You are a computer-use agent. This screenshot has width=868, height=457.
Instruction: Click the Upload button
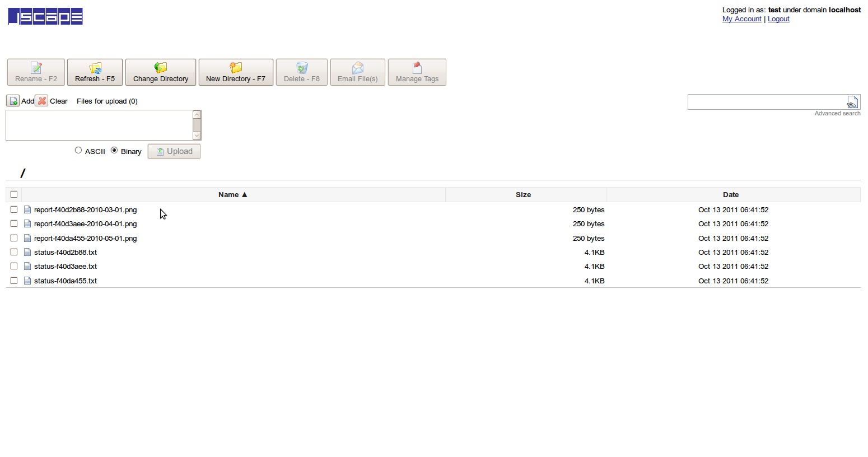coord(174,151)
